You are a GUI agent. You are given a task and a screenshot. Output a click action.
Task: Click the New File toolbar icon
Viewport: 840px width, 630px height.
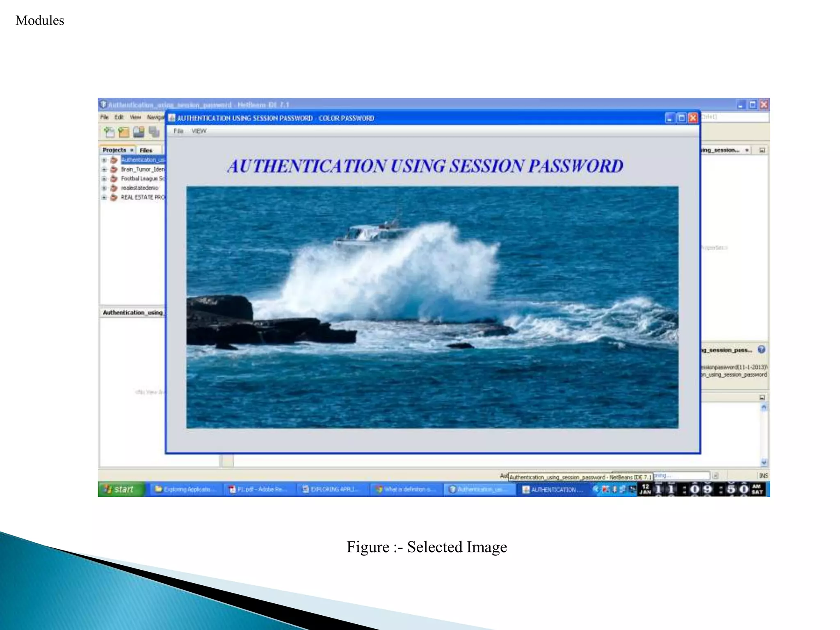tap(109, 132)
